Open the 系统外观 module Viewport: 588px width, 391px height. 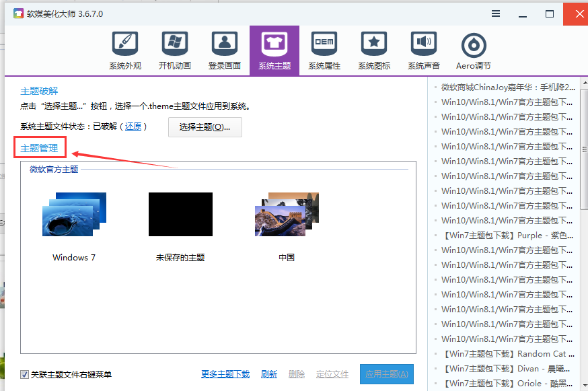coord(124,49)
